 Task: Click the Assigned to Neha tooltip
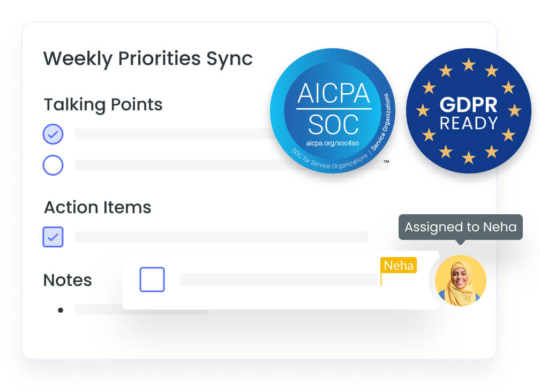coord(461,227)
